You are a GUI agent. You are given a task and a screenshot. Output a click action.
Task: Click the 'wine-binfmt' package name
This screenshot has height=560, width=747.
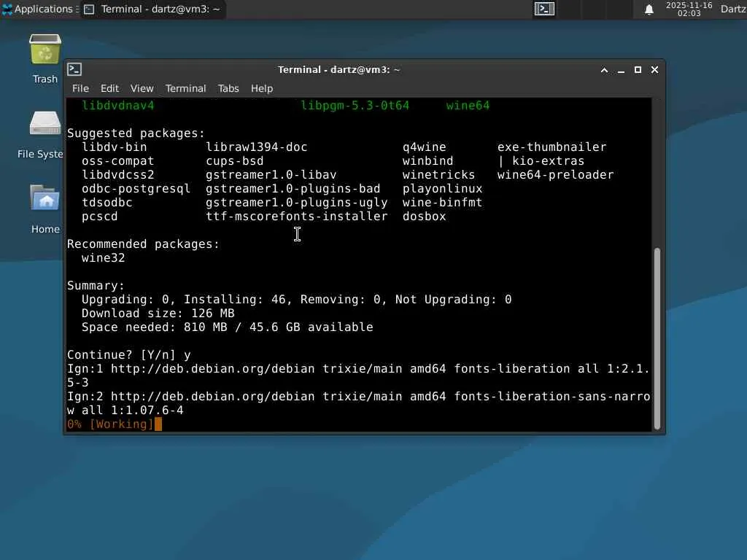coord(442,203)
